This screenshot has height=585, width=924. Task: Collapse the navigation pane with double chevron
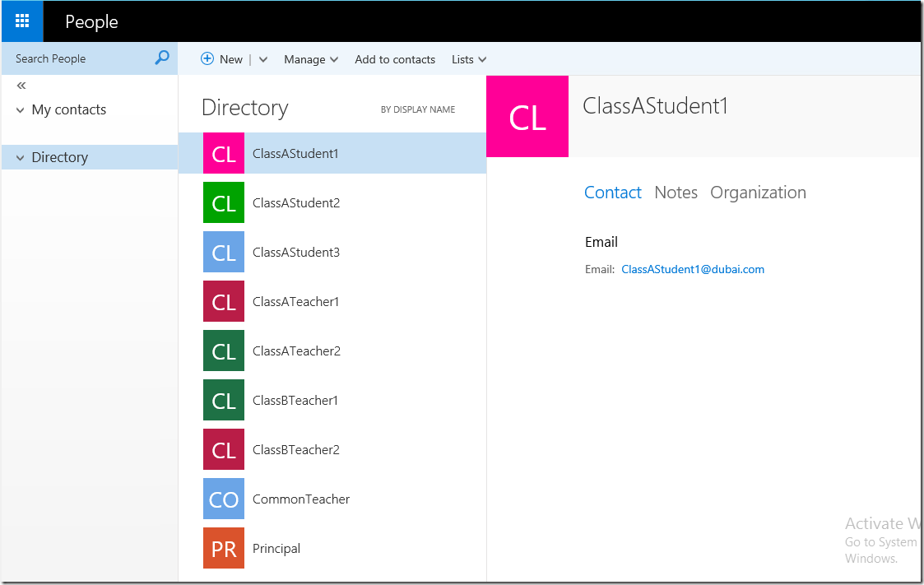(x=21, y=86)
